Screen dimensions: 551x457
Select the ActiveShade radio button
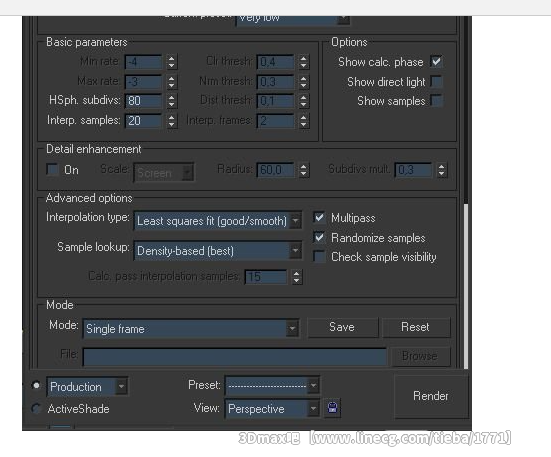point(36,409)
